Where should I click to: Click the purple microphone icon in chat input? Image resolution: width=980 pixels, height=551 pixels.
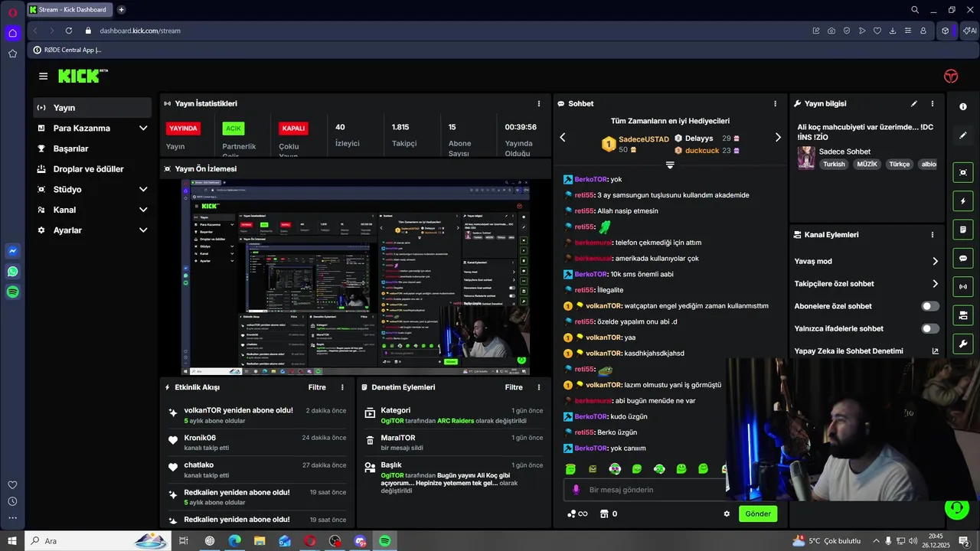[x=576, y=490]
